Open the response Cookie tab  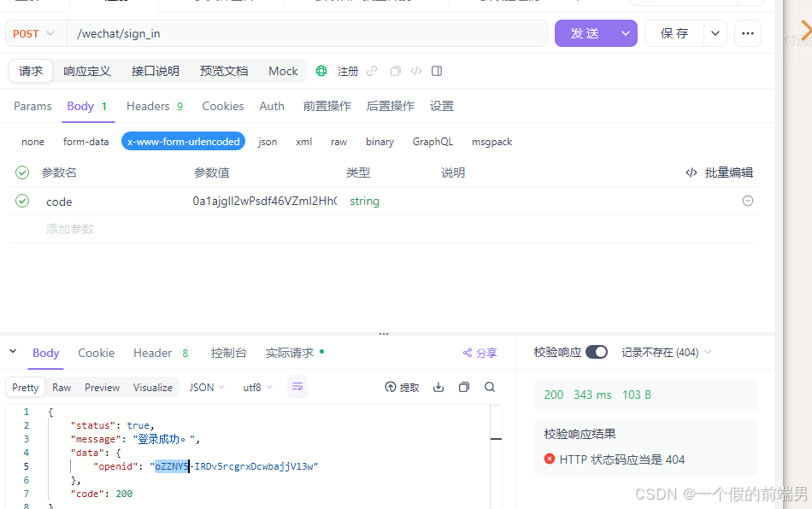[x=97, y=353]
